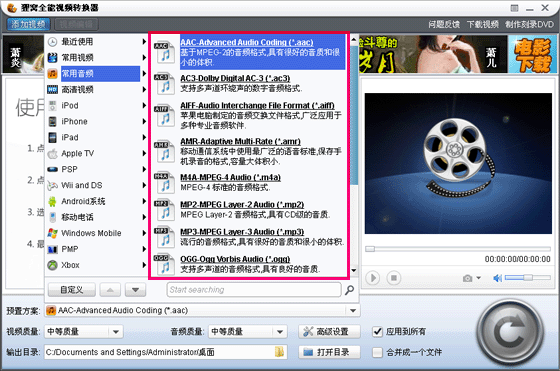Expand the 最近使用 submenu arrow
This screenshot has height=371, width=560.
144,41
